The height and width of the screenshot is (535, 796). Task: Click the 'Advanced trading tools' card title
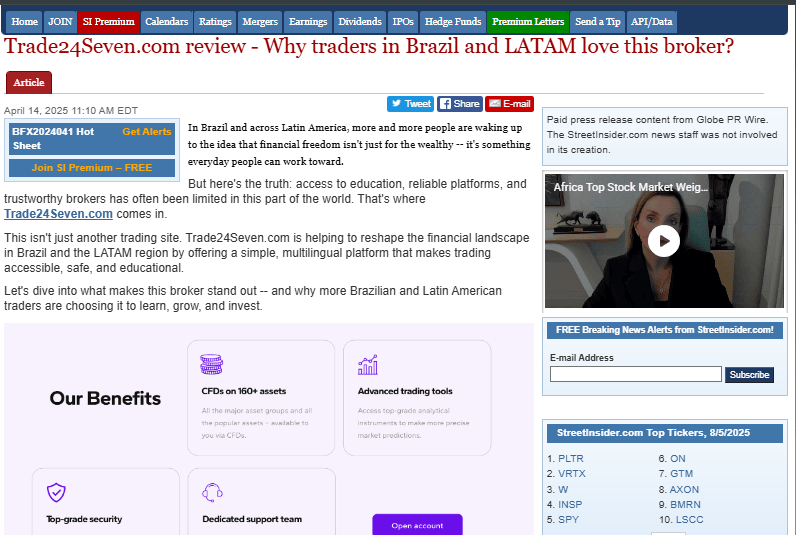405,391
